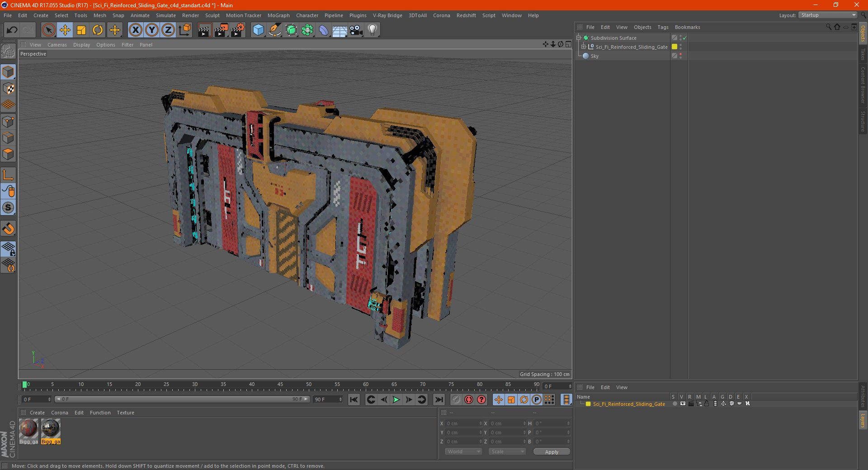Render to Picture Viewer
The height and width of the screenshot is (470, 868).
click(x=221, y=30)
